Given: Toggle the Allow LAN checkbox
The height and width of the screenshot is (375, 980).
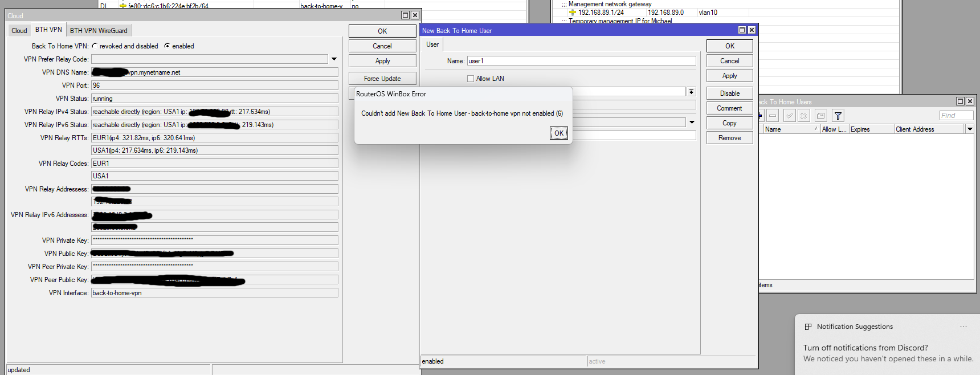Looking at the screenshot, I should 471,79.
